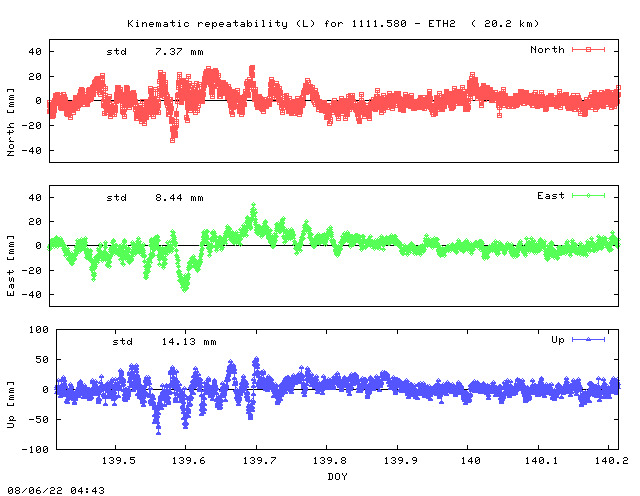Viewport: 640px width, 496px height.
Task: Click the x-axis tick label 139.9
Action: point(400,461)
